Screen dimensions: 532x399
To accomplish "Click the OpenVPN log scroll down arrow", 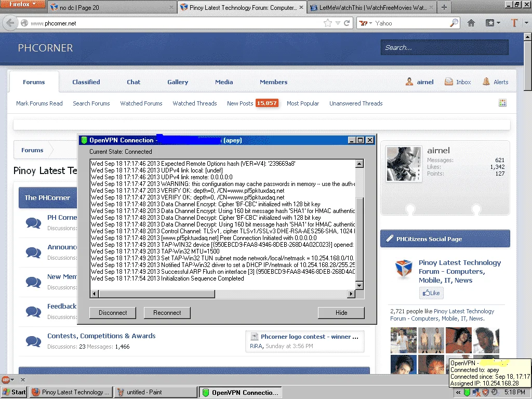I will tap(360, 285).
